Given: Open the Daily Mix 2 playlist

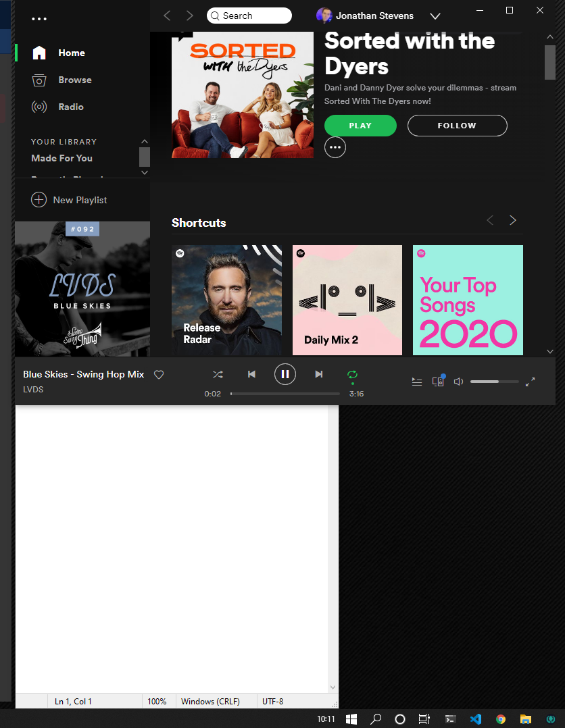Looking at the screenshot, I should point(347,300).
